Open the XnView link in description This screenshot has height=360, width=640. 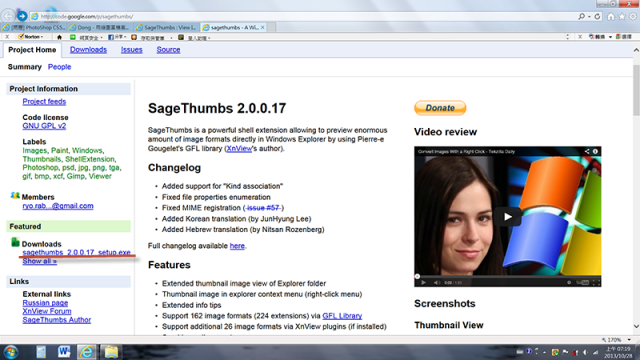pyautogui.click(x=239, y=149)
